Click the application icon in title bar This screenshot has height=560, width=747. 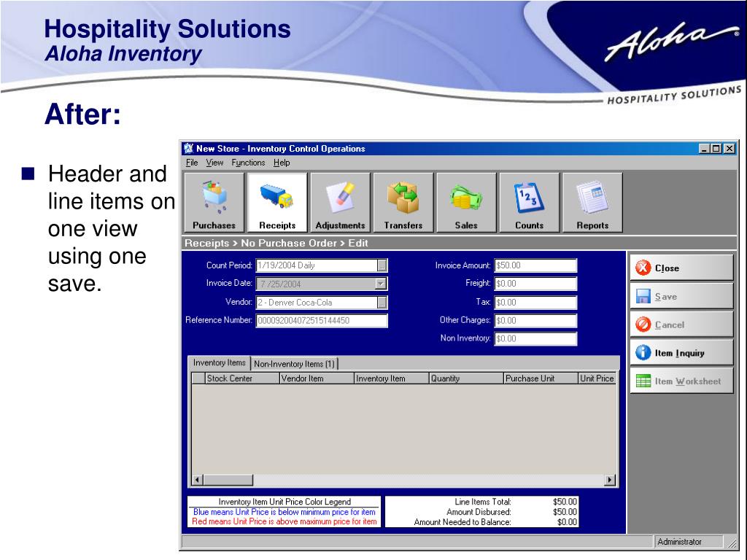click(189, 149)
